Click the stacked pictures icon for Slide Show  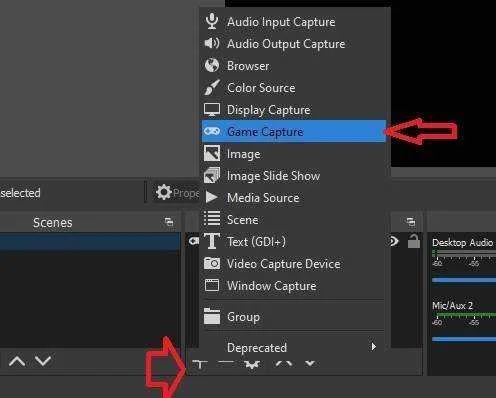(x=212, y=175)
